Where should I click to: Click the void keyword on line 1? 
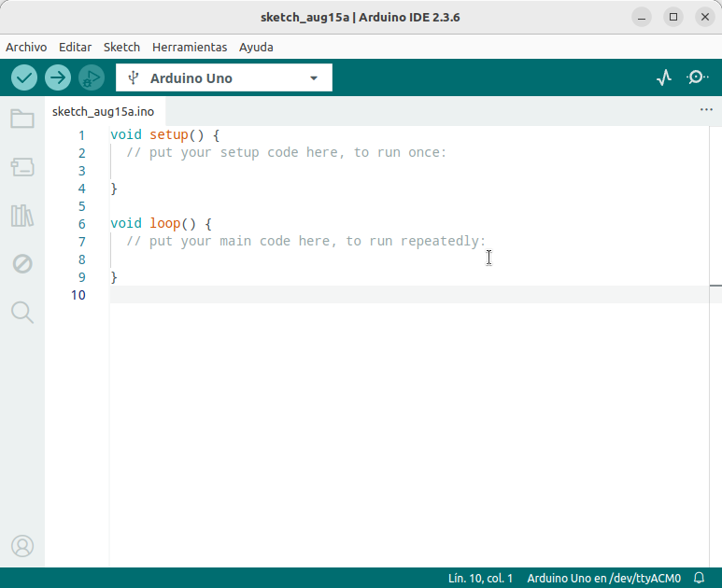coord(126,134)
